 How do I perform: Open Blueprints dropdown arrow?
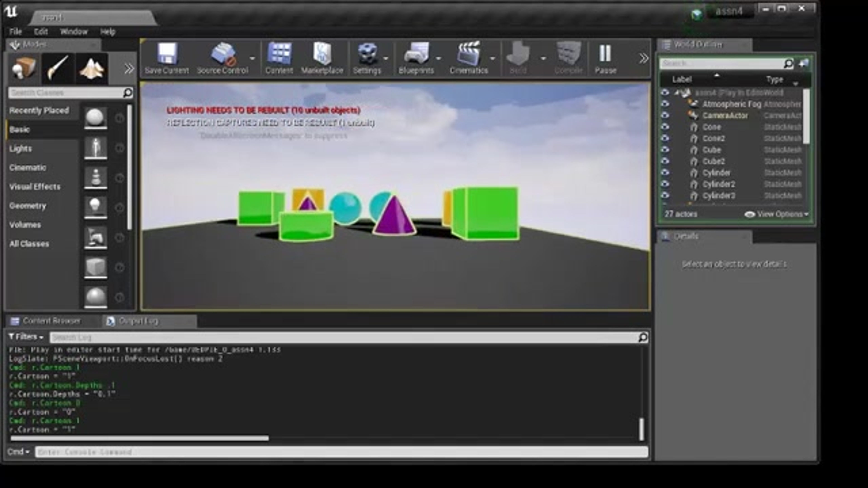click(x=438, y=58)
